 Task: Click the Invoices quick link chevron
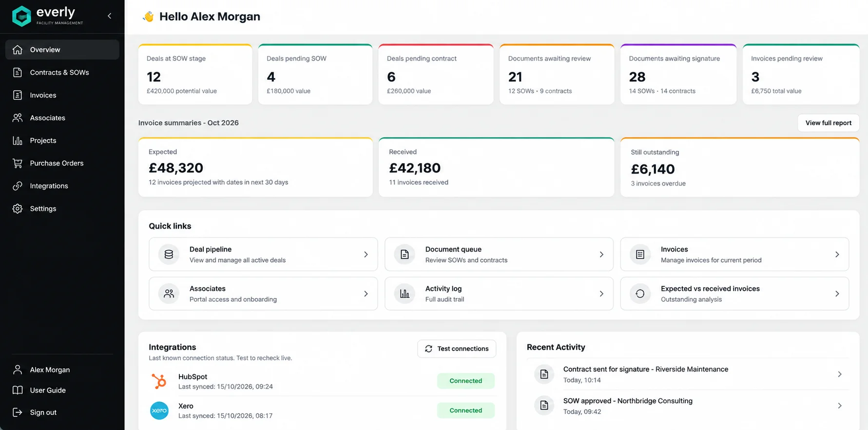coord(837,254)
